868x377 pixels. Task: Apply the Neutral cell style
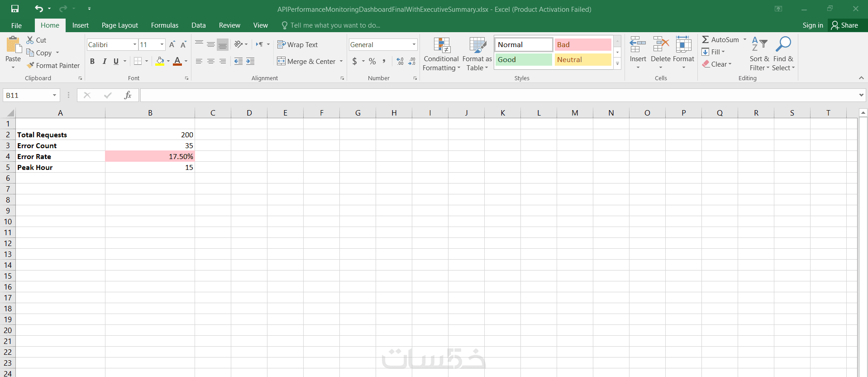583,59
